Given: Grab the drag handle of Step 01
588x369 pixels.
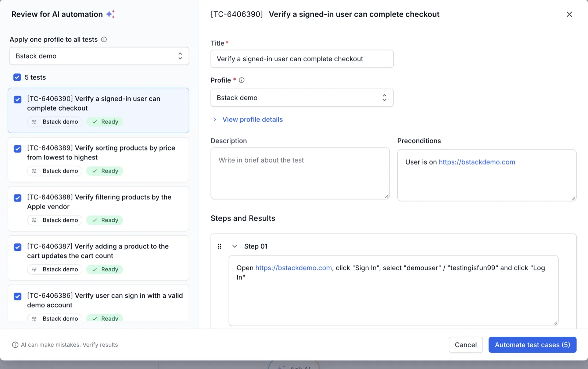Looking at the screenshot, I should pyautogui.click(x=219, y=246).
